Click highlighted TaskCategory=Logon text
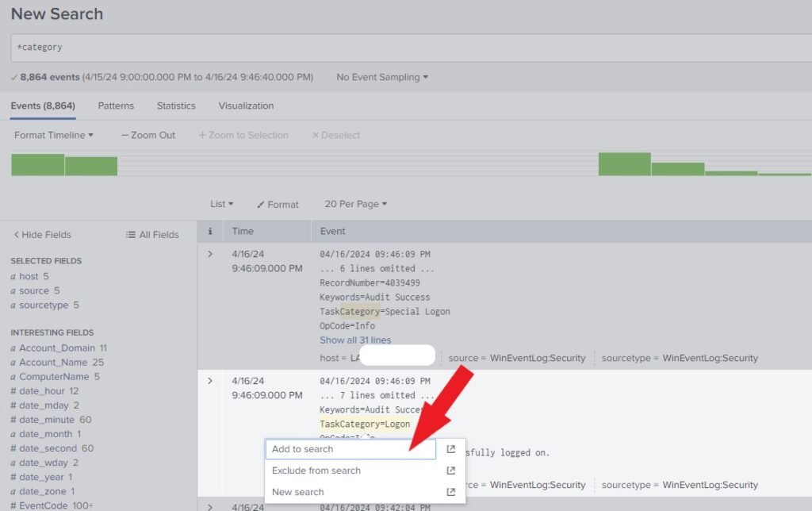 (x=365, y=424)
